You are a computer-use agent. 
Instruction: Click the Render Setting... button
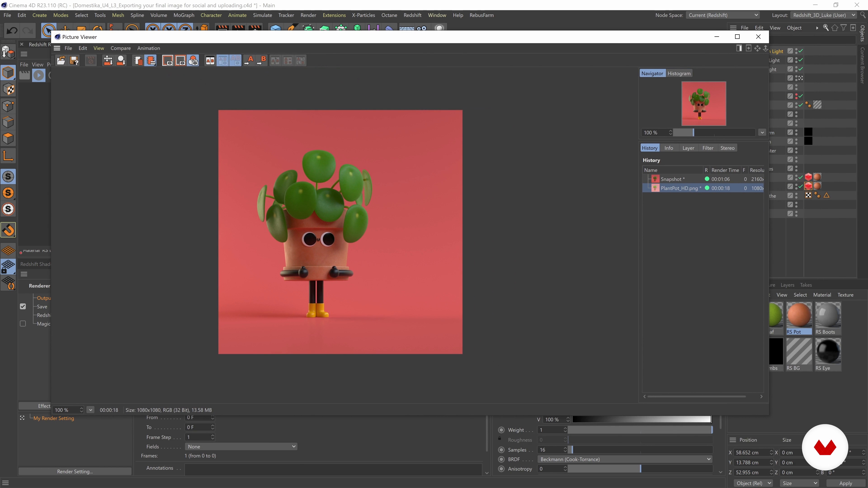(75, 472)
